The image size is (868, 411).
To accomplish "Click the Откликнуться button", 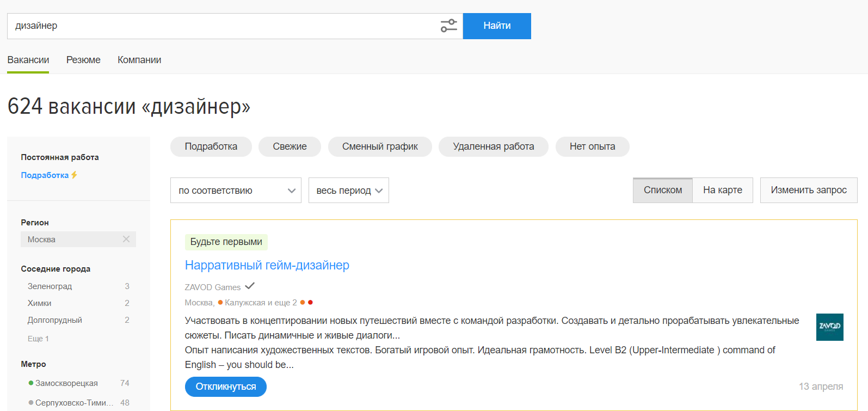I will click(225, 387).
